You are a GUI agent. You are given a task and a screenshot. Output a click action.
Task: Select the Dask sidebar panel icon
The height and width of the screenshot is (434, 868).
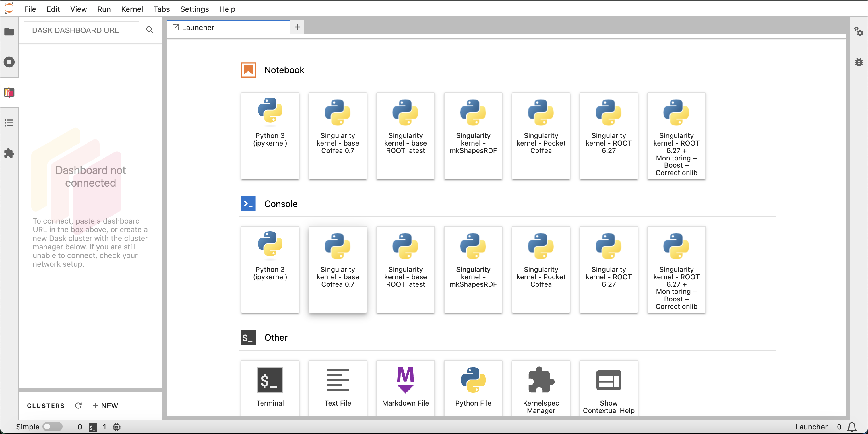click(9, 92)
